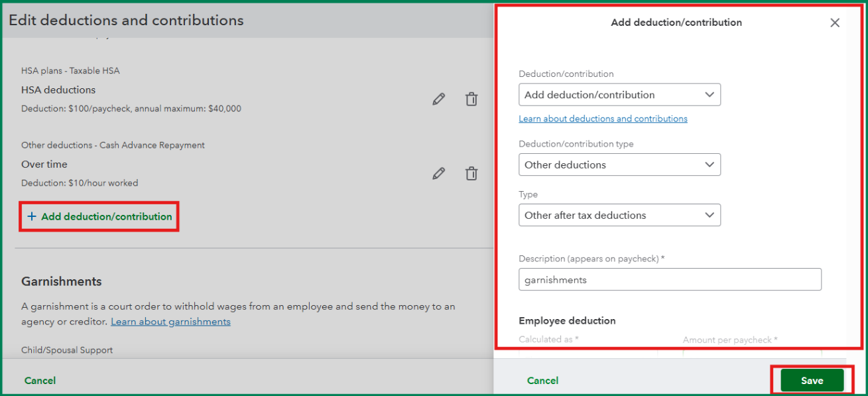This screenshot has width=868, height=396.
Task: Click the Add deduction/contribution panel title
Action: [676, 23]
